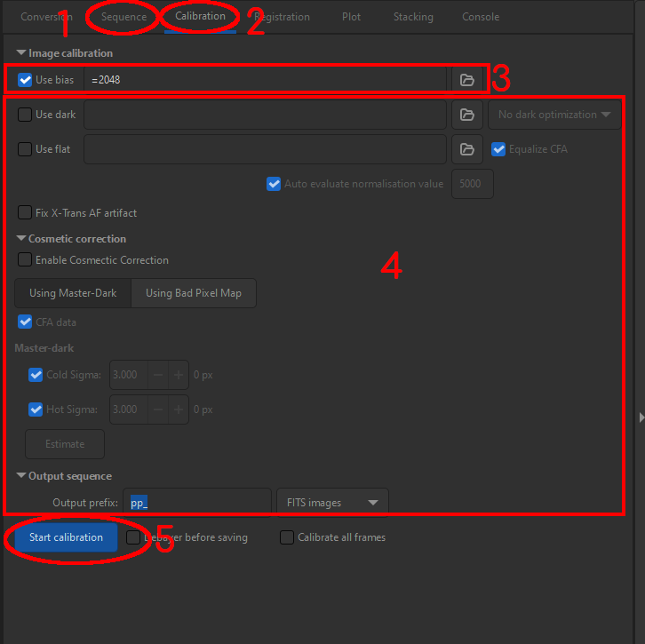This screenshot has height=644, width=645.
Task: Collapse the Image calibration section
Action: click(x=21, y=53)
